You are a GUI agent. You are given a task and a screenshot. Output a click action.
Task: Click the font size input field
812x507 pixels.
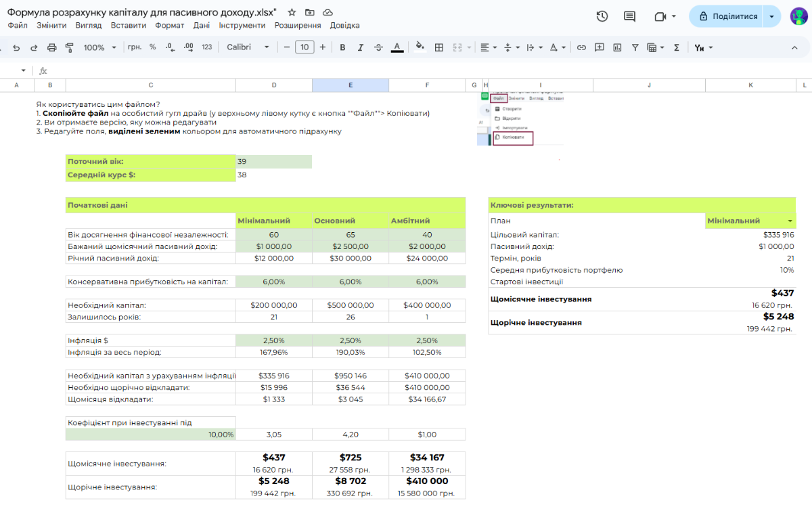(304, 47)
